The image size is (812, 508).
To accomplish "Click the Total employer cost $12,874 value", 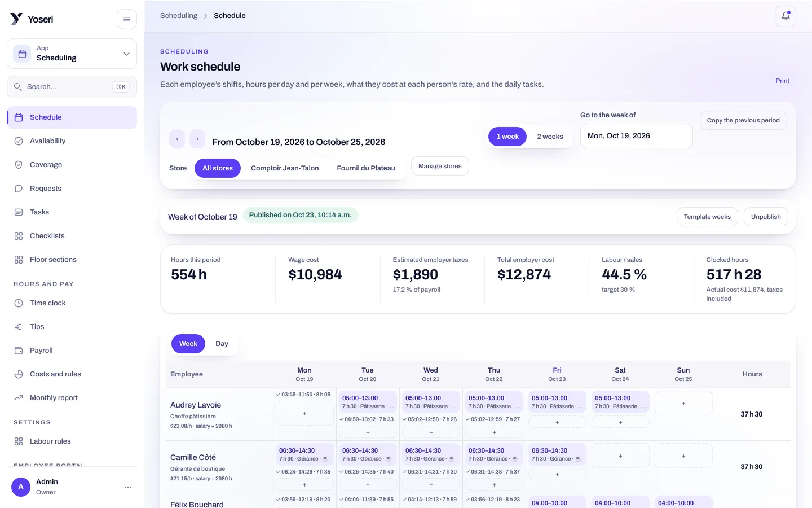I will tap(524, 275).
